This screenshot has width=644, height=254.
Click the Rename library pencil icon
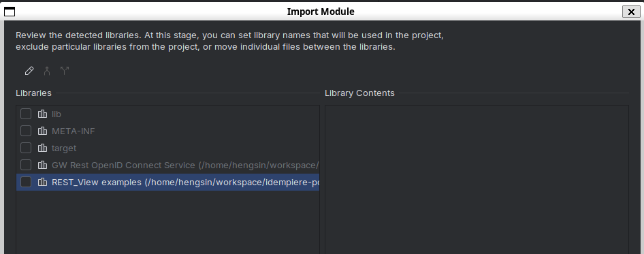29,71
